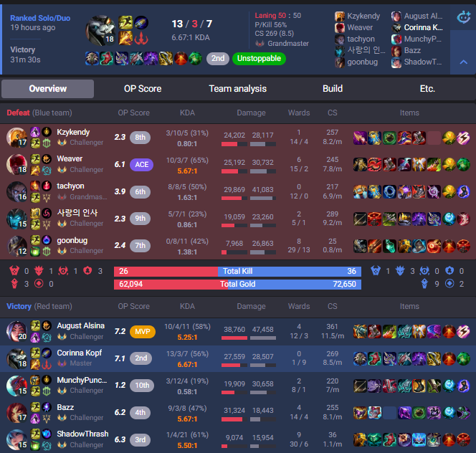The height and width of the screenshot is (453, 476).
Task: Click Kzykendy's champion portrait level 17
Action: coord(17,137)
